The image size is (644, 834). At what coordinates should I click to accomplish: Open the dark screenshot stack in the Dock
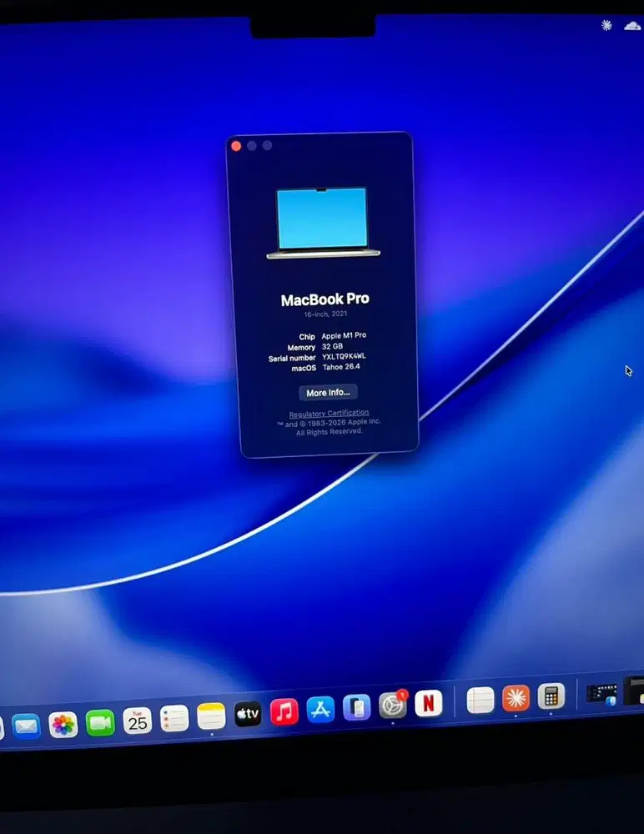601,694
